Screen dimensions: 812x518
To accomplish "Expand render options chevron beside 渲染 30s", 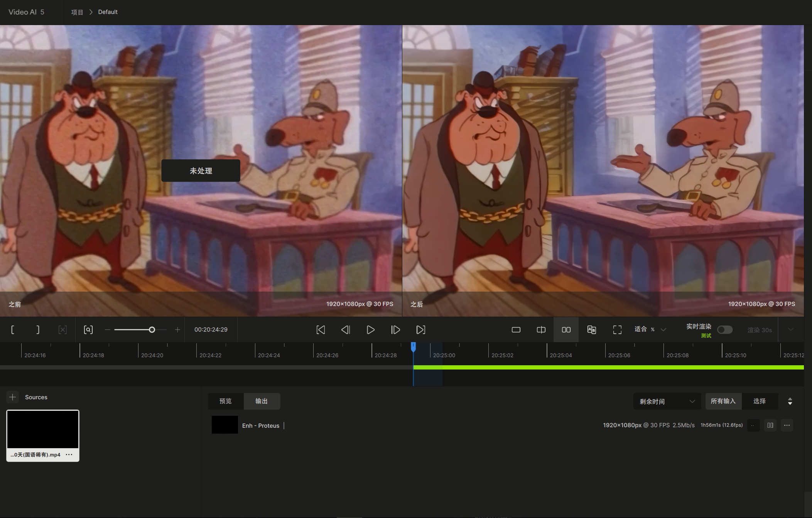I will (790, 329).
